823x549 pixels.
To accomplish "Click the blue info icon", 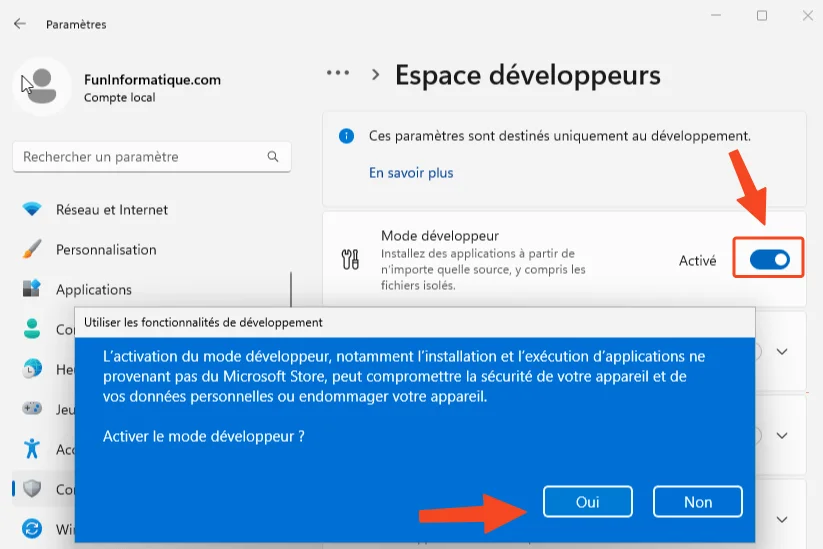I will point(346,136).
